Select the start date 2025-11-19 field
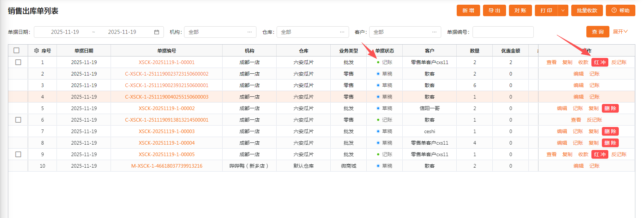This screenshot has width=644, height=218. click(x=65, y=32)
